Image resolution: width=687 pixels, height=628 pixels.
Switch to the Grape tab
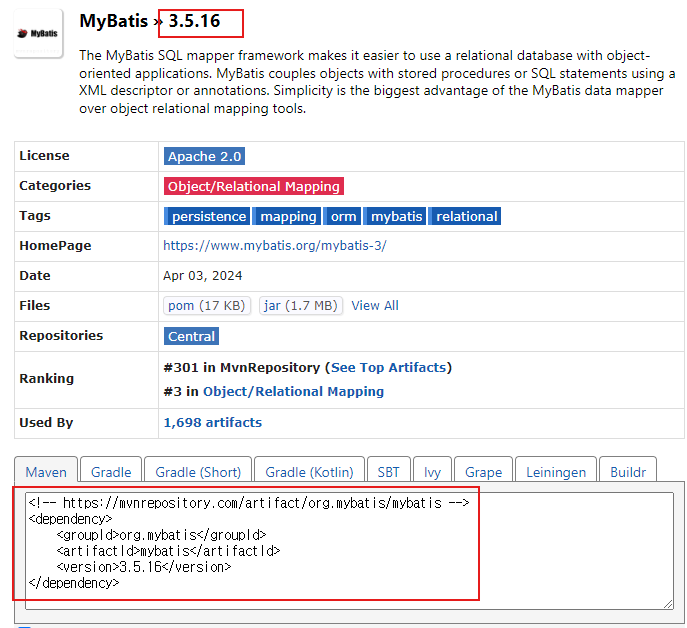(x=483, y=472)
